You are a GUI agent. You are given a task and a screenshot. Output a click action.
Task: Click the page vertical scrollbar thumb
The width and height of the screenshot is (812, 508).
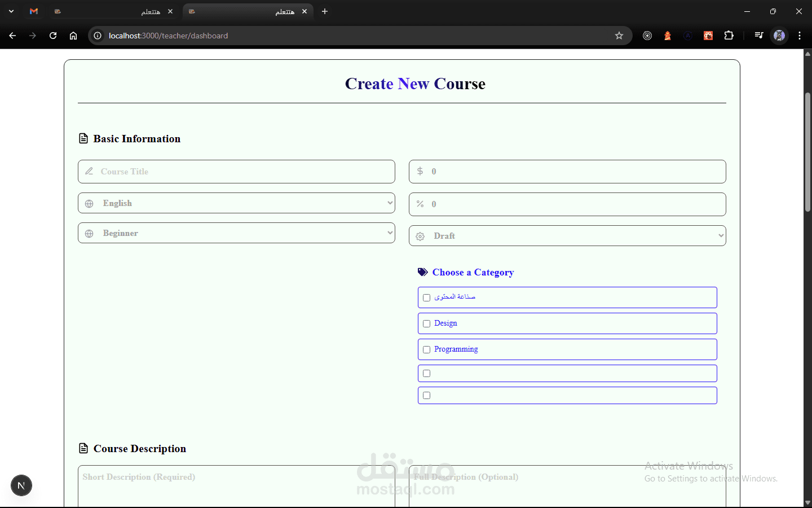(x=807, y=152)
